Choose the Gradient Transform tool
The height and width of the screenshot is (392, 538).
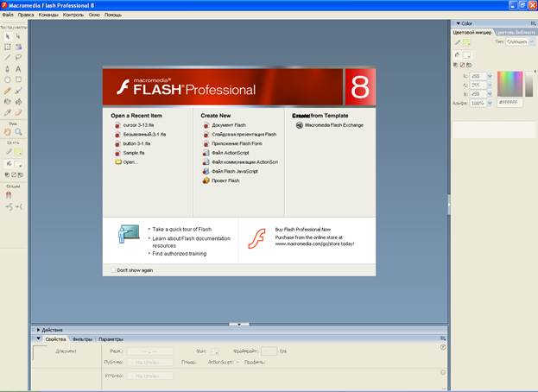tap(18, 47)
